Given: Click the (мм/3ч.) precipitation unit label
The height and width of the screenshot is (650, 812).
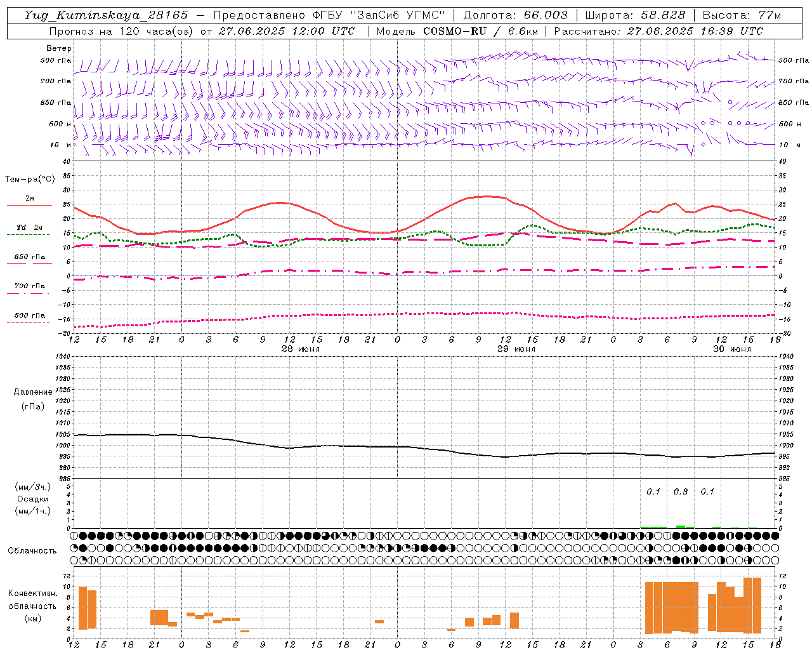Looking at the screenshot, I should [x=33, y=487].
